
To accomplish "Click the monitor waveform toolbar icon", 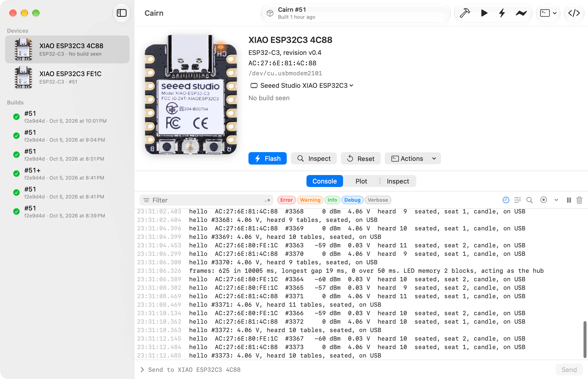I will pos(521,13).
